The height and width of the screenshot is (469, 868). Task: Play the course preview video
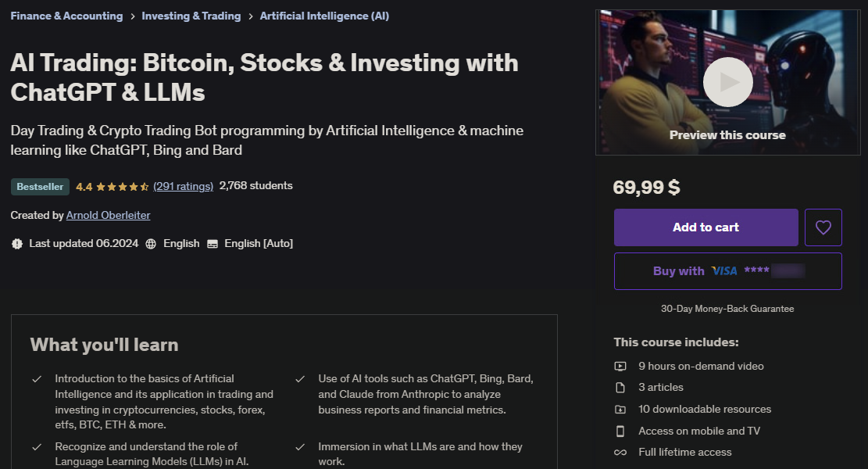(727, 82)
